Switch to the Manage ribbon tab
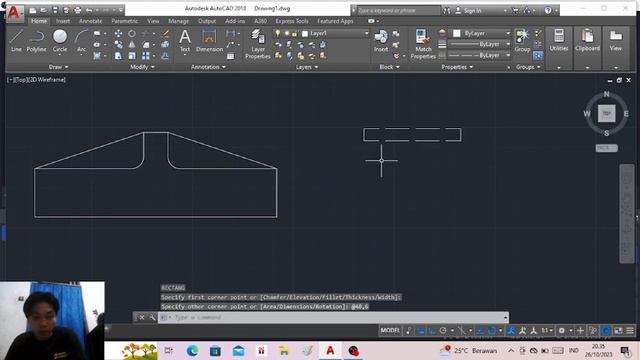Image resolution: width=640 pixels, height=360 pixels. (x=178, y=21)
